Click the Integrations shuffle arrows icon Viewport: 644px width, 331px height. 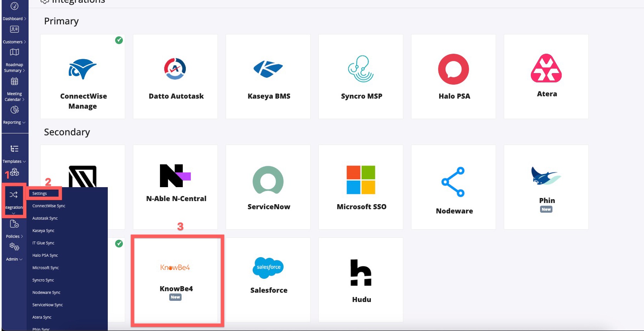point(14,195)
